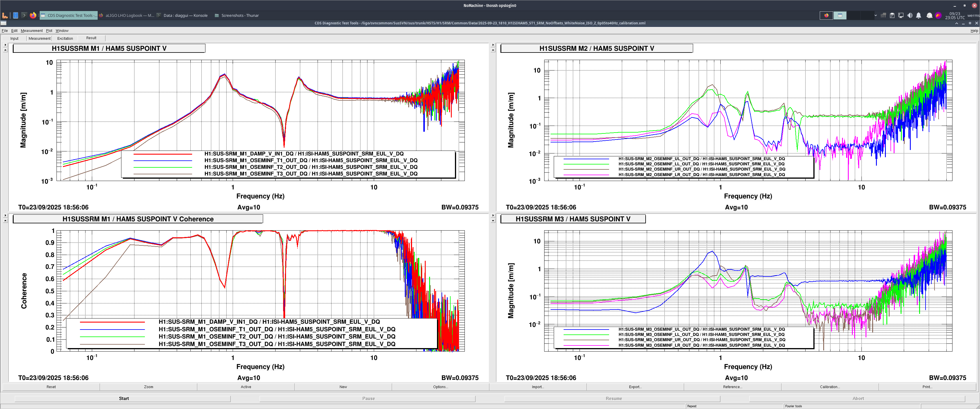Click the notifications bell tray icon
Image resolution: width=980 pixels, height=409 pixels.
pyautogui.click(x=918, y=15)
